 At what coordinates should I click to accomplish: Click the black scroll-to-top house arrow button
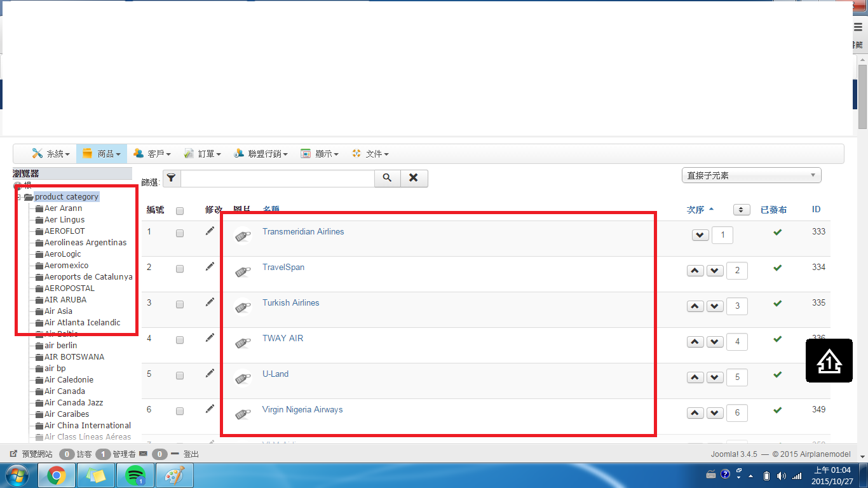coord(829,361)
